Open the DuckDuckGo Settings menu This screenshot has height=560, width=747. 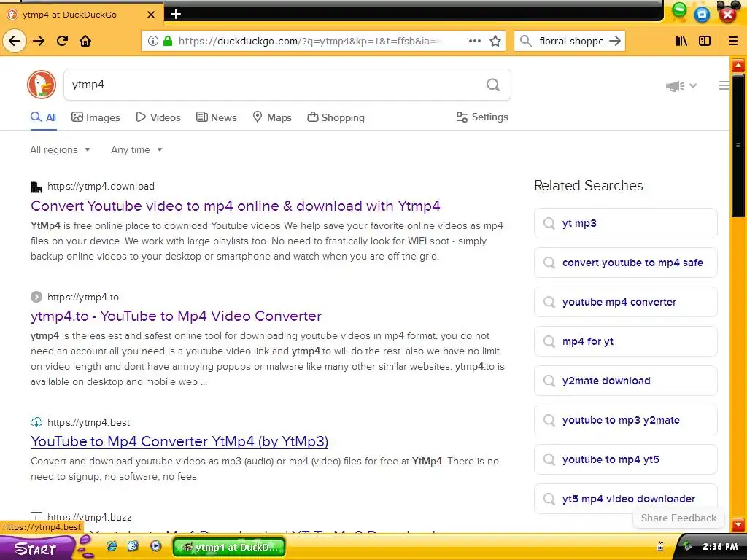[x=482, y=117]
